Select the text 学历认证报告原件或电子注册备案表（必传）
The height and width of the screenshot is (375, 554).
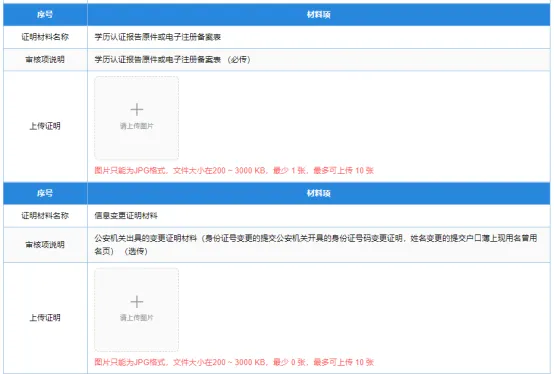tap(172, 59)
